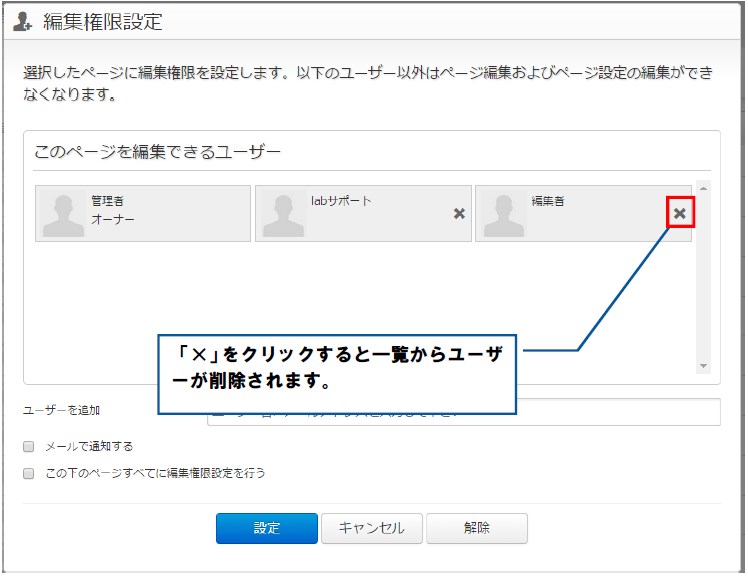Click the メールで通知する label text

coord(89,446)
